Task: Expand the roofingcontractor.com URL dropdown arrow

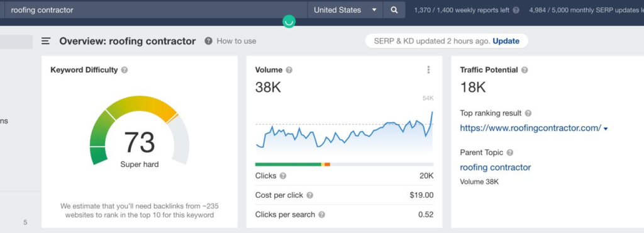Action: [606, 128]
